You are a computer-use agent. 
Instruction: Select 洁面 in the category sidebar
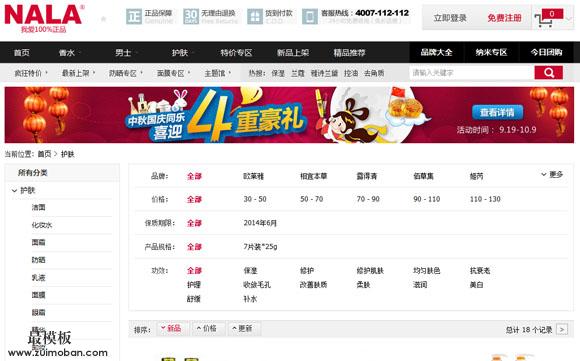[x=38, y=208]
